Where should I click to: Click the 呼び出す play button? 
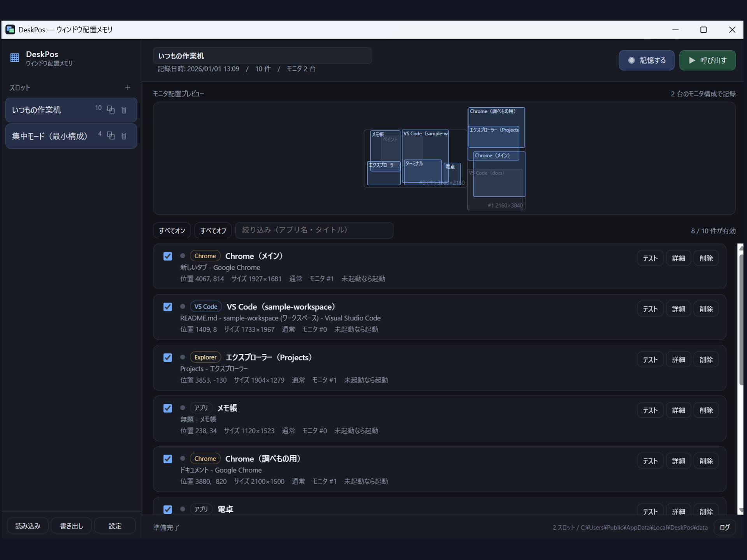[707, 60]
